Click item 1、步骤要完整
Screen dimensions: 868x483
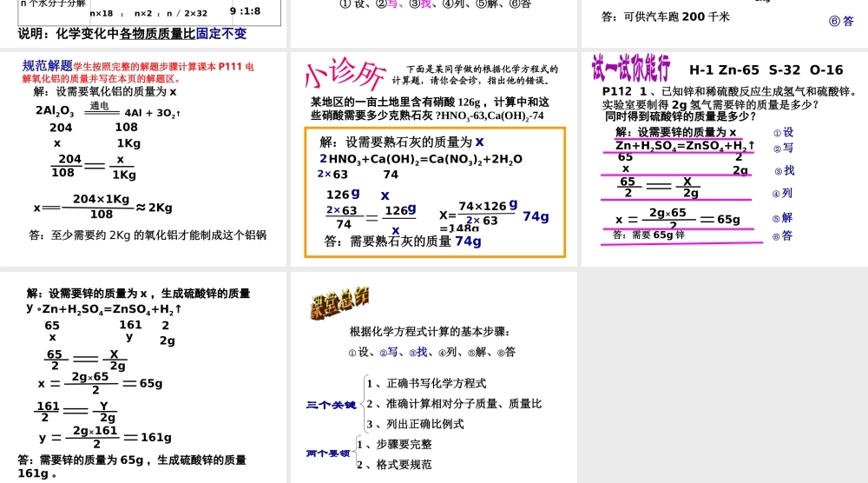click(x=394, y=444)
